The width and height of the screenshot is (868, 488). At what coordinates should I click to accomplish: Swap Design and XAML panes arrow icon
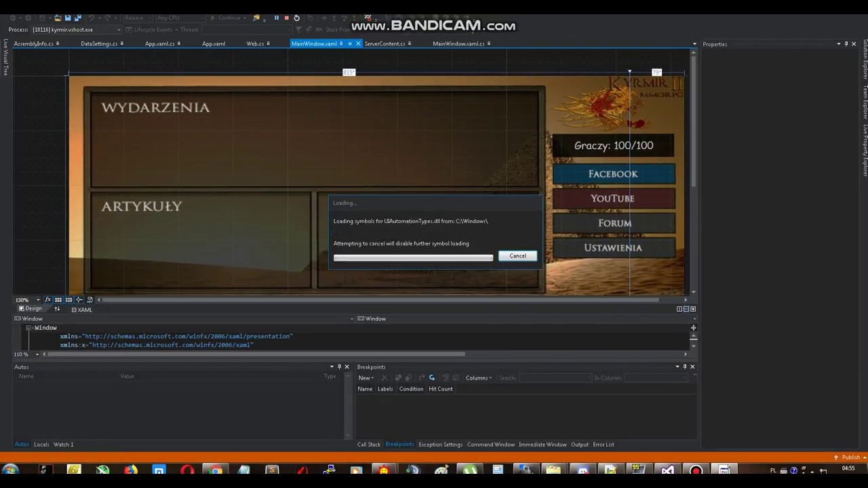57,309
